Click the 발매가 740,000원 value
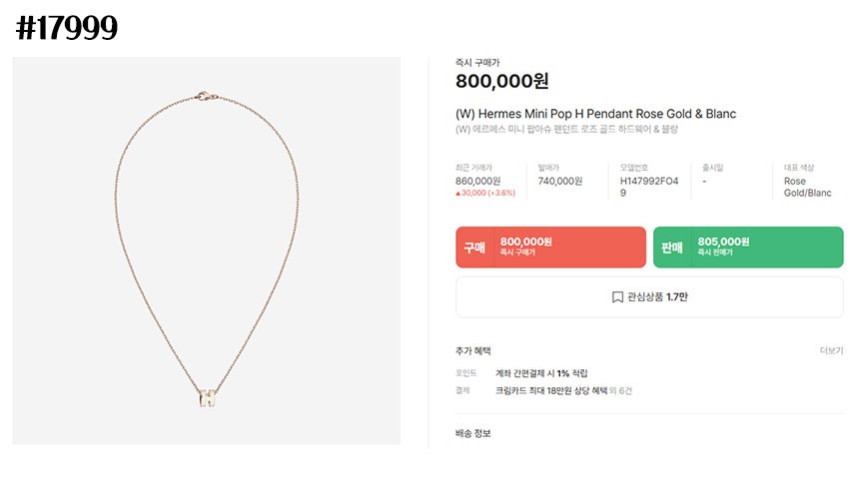The image size is (859, 504). [x=560, y=181]
